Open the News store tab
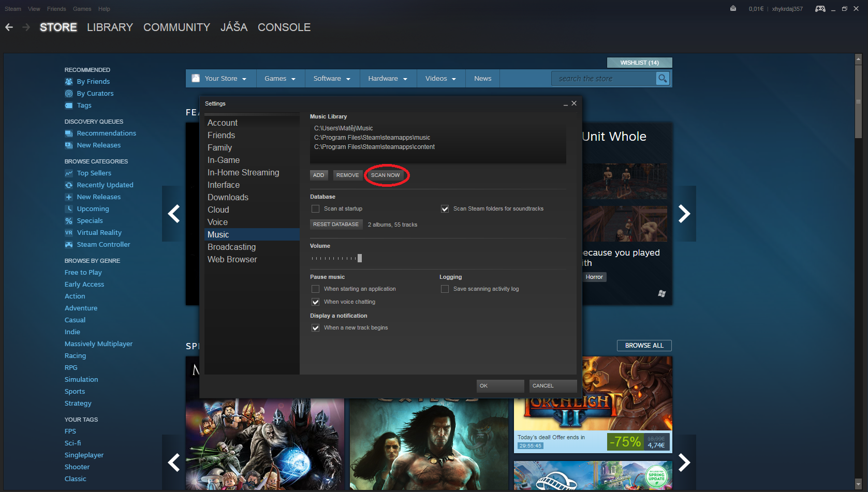The width and height of the screenshot is (868, 492). pyautogui.click(x=483, y=79)
